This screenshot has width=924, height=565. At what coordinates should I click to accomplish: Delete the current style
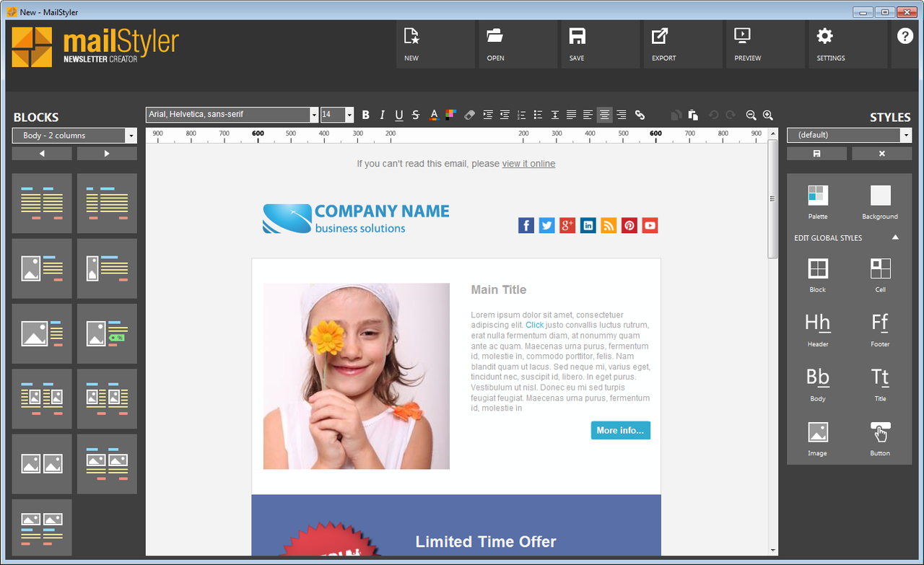pos(881,154)
